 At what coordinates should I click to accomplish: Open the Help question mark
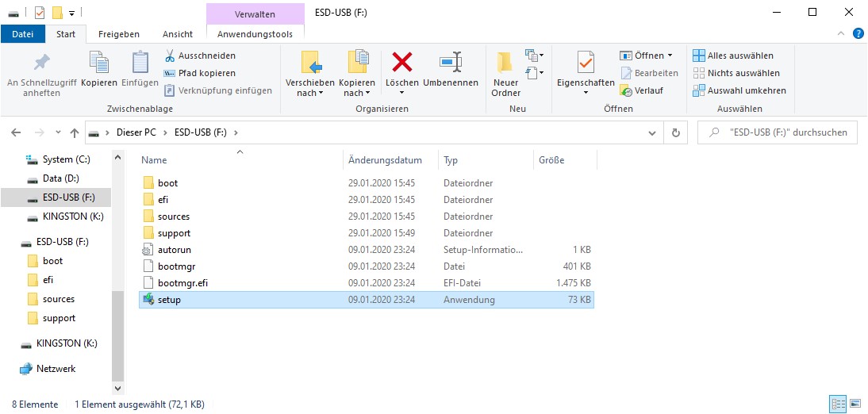(858, 34)
